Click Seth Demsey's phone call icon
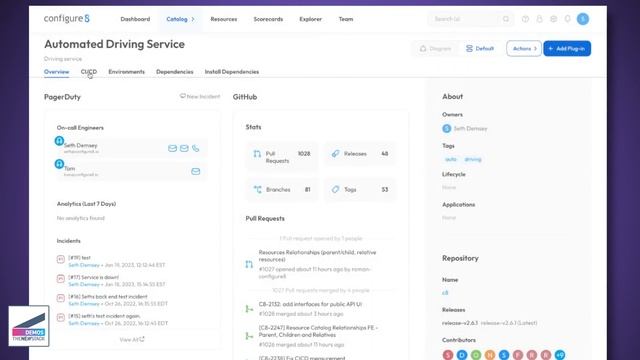The height and width of the screenshot is (360, 640). point(196,148)
